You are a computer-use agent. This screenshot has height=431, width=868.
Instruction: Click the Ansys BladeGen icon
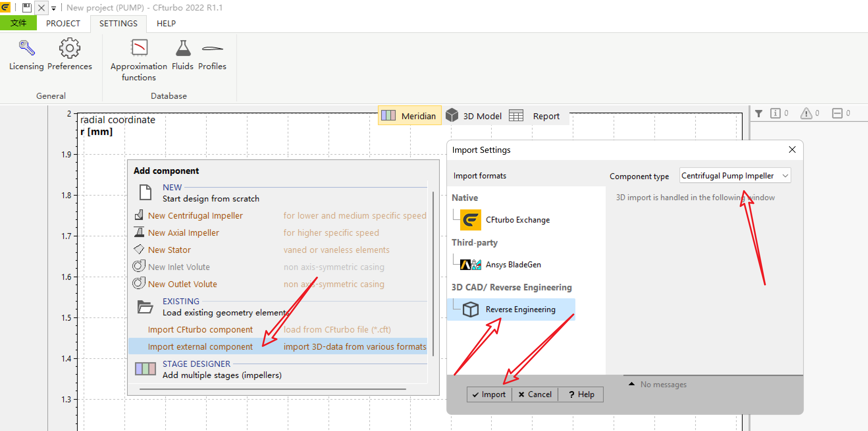pos(471,265)
